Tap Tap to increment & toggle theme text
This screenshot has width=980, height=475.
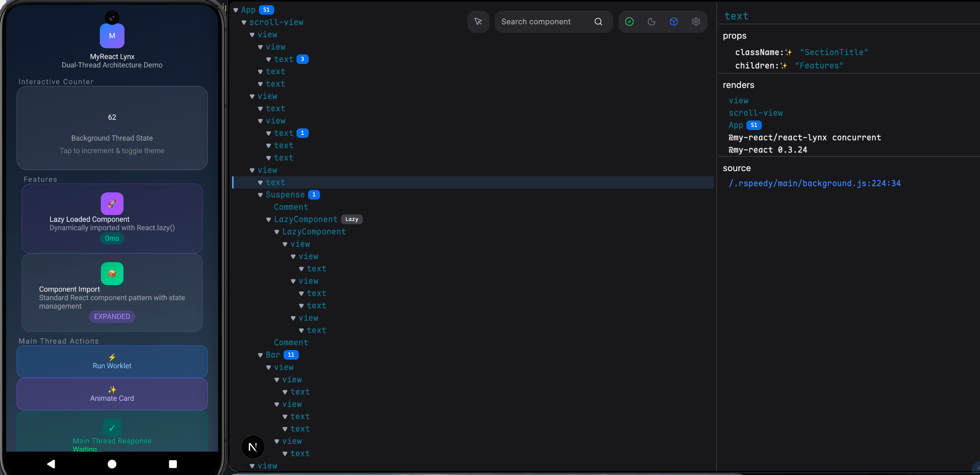[112, 151]
